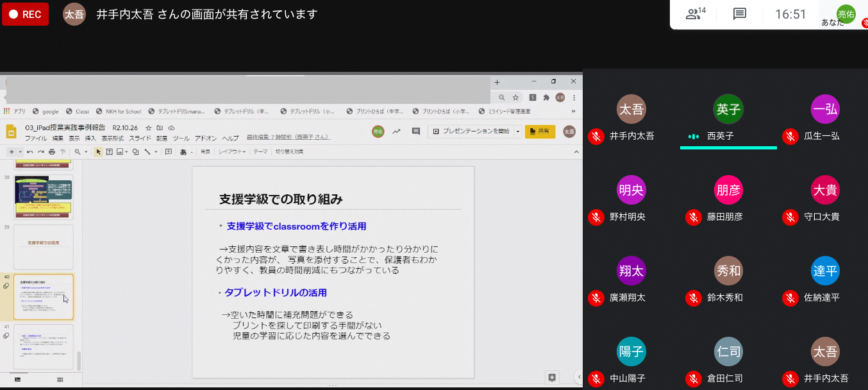Open the 配置 menu

coord(162,138)
